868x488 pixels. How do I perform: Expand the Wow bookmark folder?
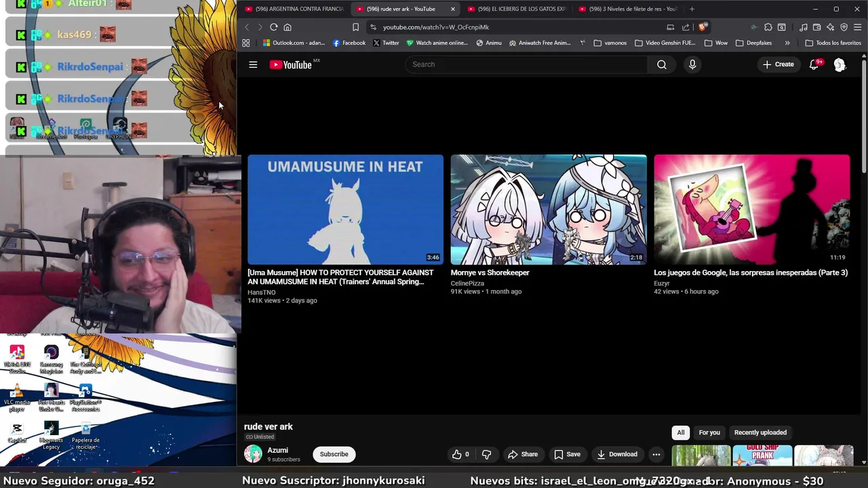pos(716,43)
